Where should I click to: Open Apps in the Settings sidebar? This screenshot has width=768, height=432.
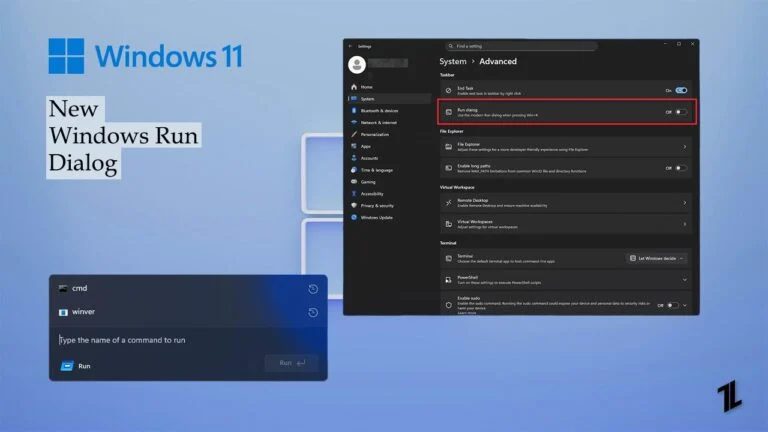pos(365,146)
